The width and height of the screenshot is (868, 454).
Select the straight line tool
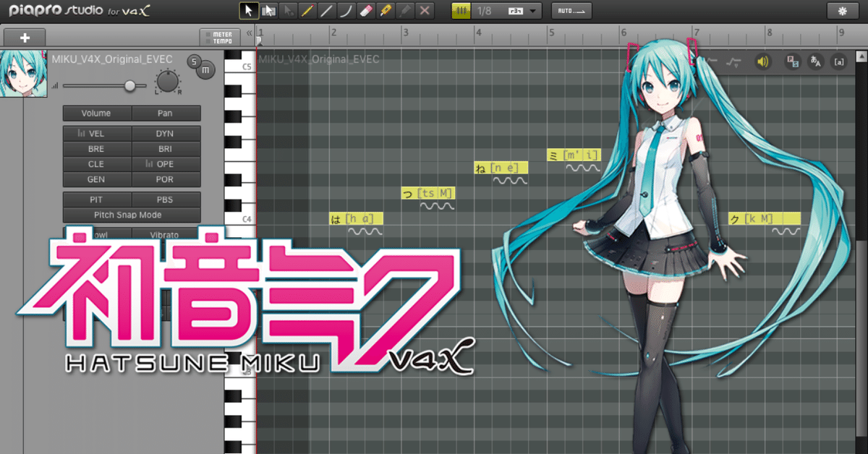[327, 11]
